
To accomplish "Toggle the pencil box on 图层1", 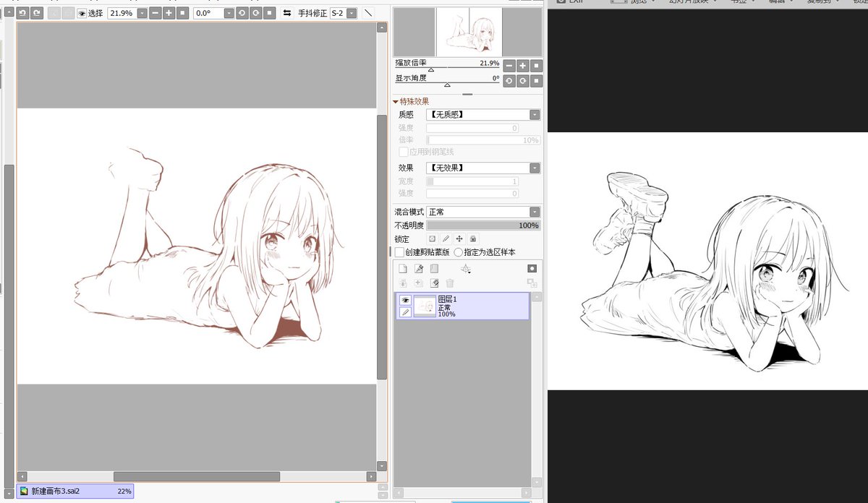I will [405, 312].
